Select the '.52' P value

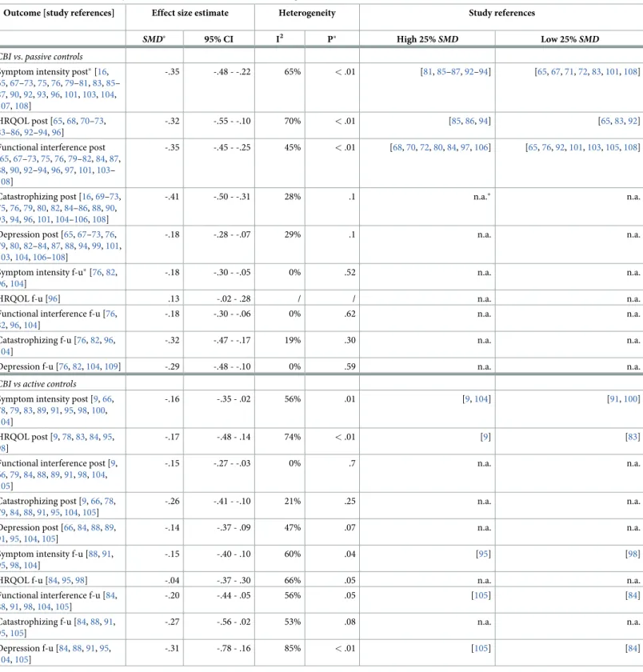click(350, 272)
